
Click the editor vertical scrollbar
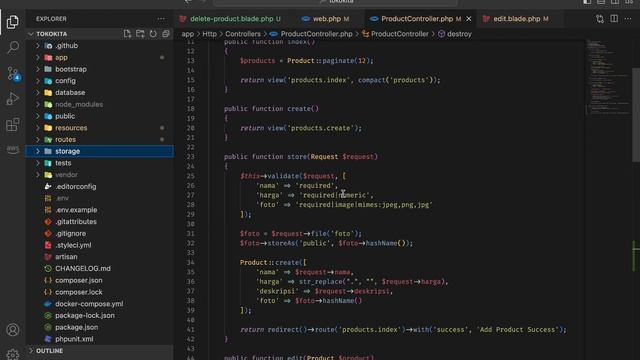coord(636,114)
